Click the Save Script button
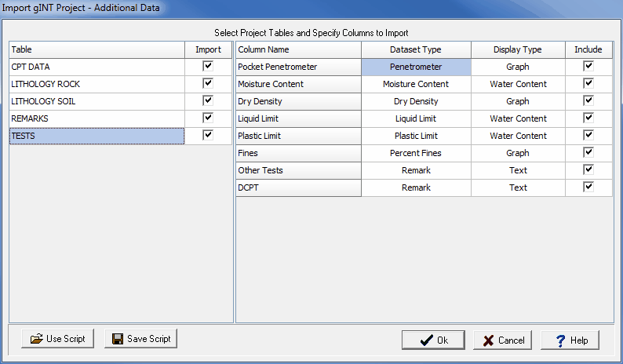Screen dimensions: 623x364 [141, 339]
